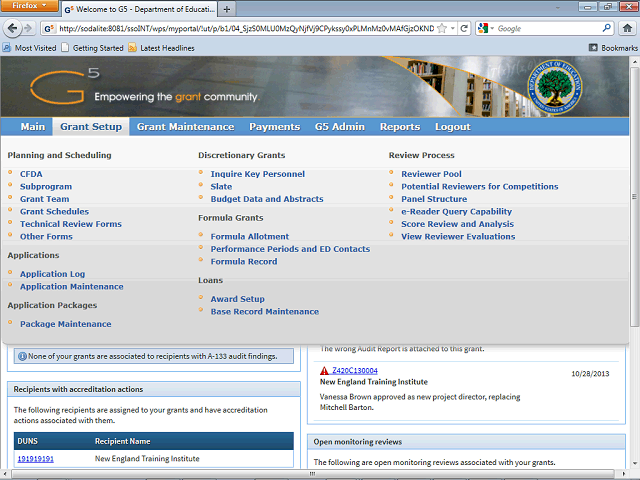Open the Grant Maintenance menu

point(185,127)
